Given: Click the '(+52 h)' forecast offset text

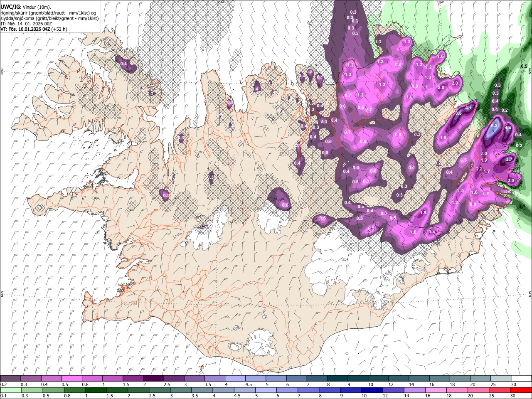Looking at the screenshot, I should pos(59,29).
